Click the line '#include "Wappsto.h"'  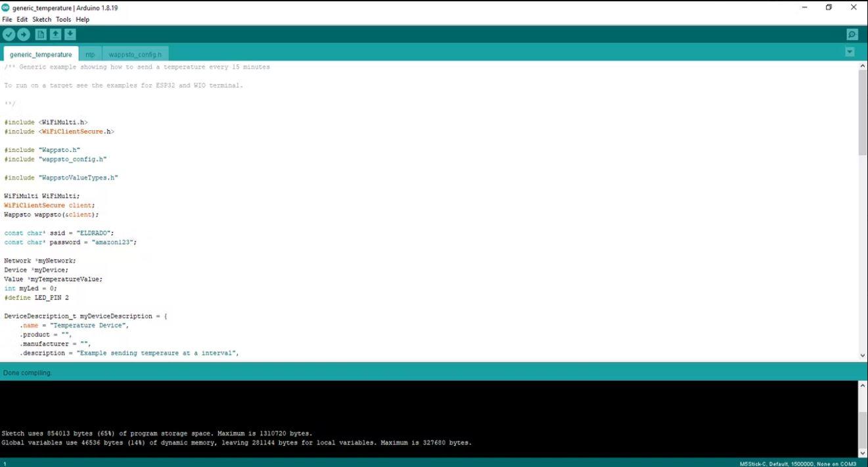click(42, 150)
